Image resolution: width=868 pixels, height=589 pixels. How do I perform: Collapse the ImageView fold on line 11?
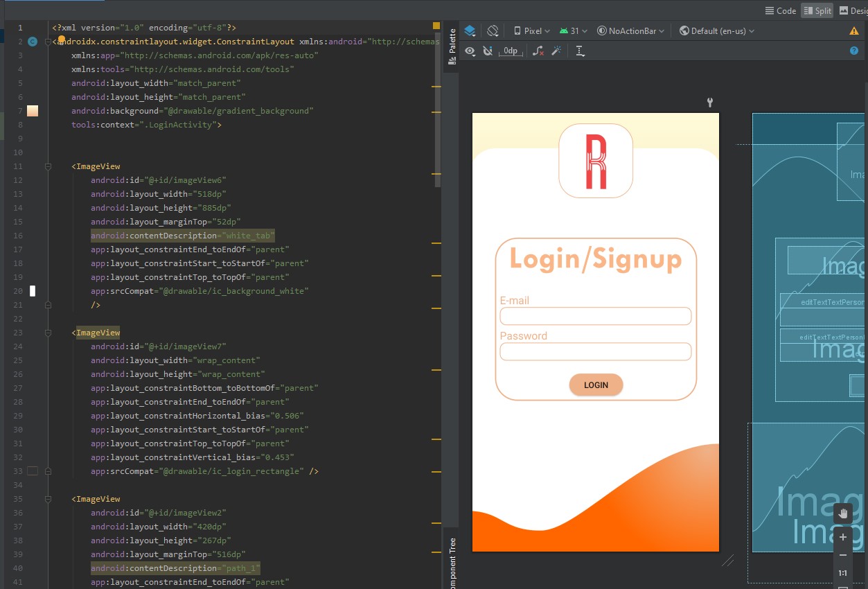pyautogui.click(x=48, y=166)
